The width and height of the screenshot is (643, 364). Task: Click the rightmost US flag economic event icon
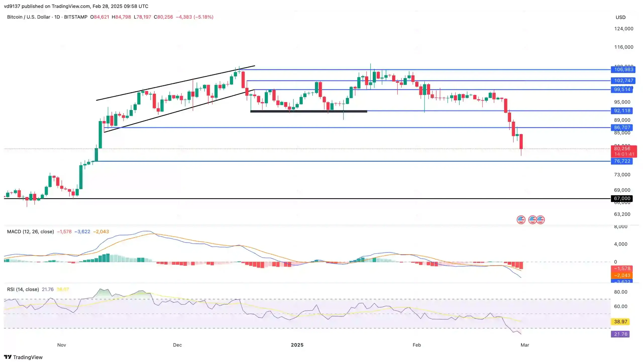tap(540, 220)
